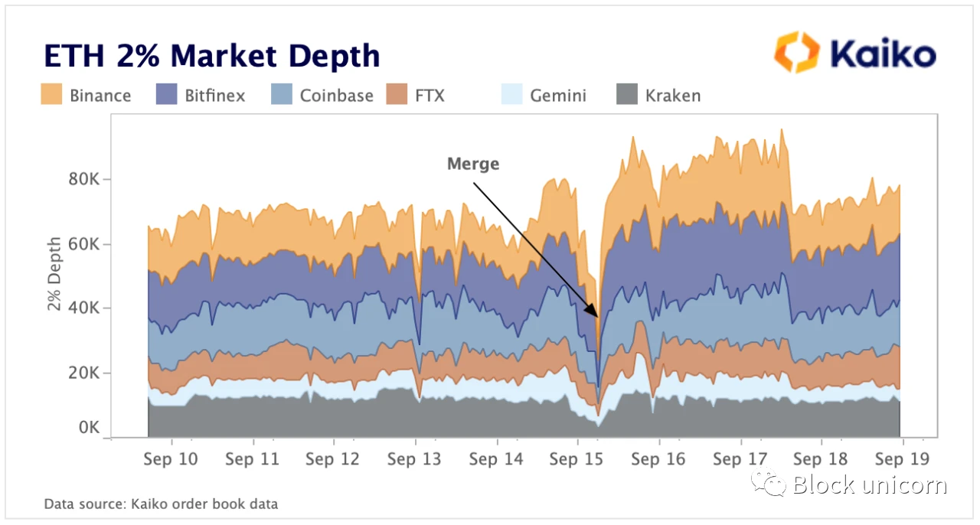Screen dimensions: 980x525
Task: Select the Sep 19 axis tick label
Action: point(901,459)
